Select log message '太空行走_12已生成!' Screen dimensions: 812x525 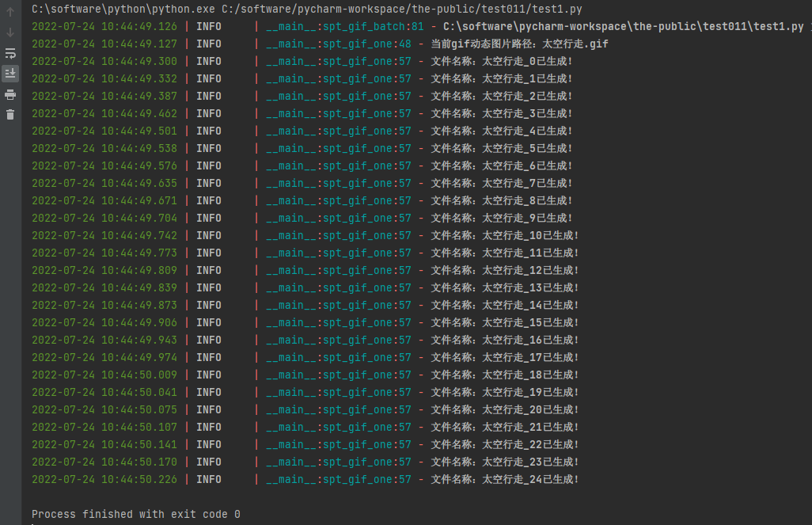tap(530, 271)
